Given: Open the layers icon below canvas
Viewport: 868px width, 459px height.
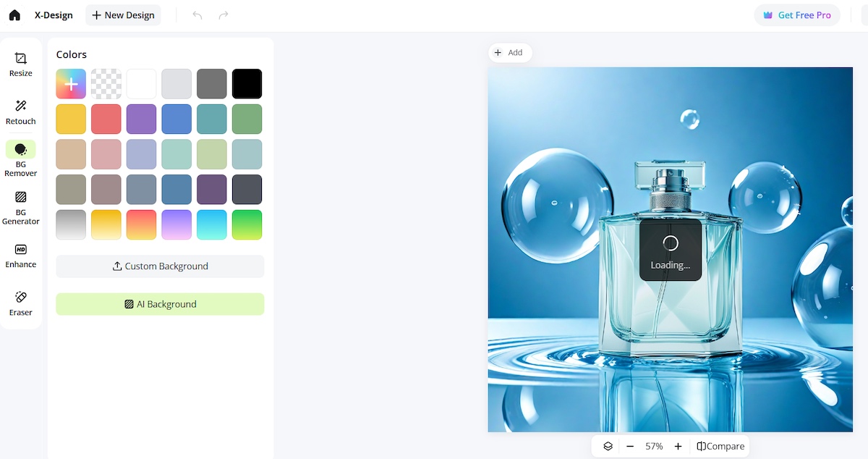Looking at the screenshot, I should pyautogui.click(x=608, y=447).
